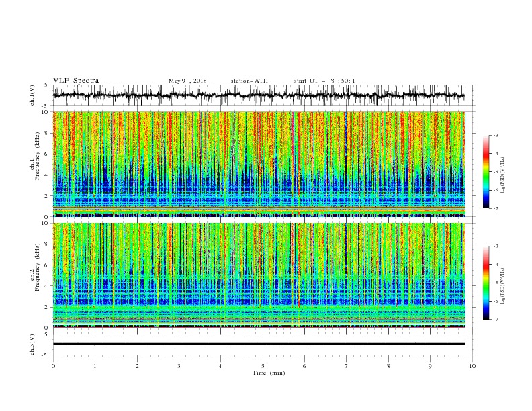Click the '-3' tick on the ch.1 colorbar
532x411 pixels.
pyautogui.click(x=495, y=135)
